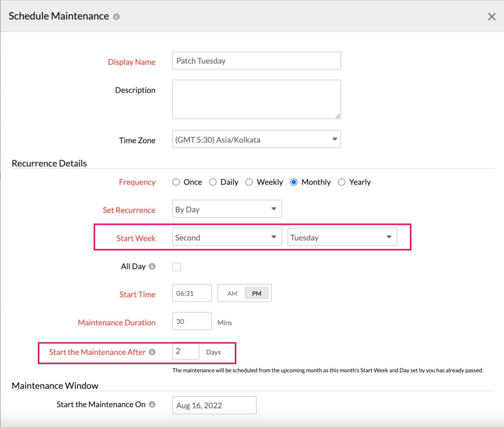Click the Display Name input field

(256, 61)
